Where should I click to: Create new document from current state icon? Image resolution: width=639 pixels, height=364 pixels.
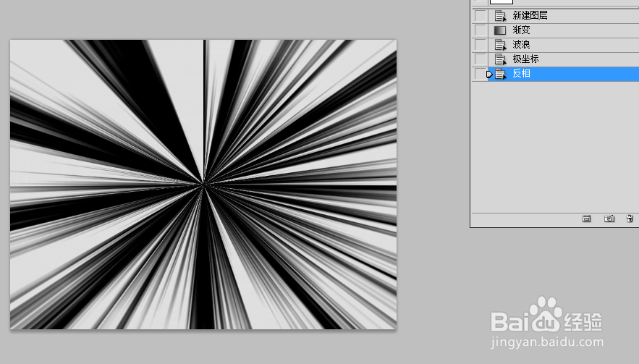click(x=586, y=219)
